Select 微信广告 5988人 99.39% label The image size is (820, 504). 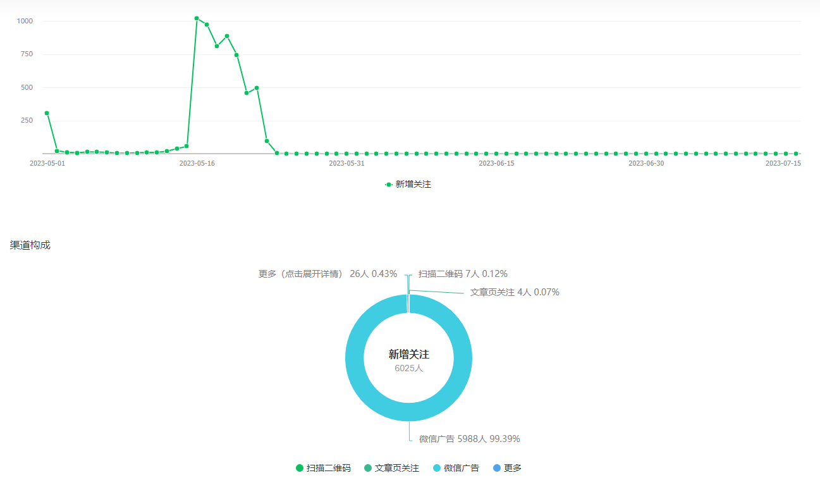(x=470, y=439)
